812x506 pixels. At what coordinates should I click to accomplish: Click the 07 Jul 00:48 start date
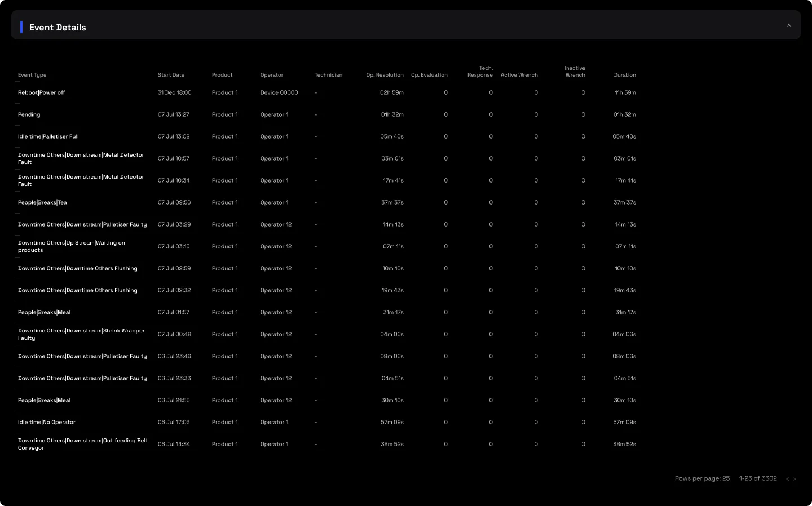coord(175,334)
